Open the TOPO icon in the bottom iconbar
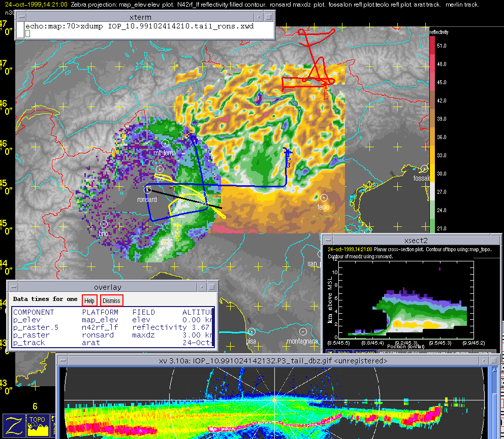The height and width of the screenshot is (439, 504). pyautogui.click(x=39, y=425)
